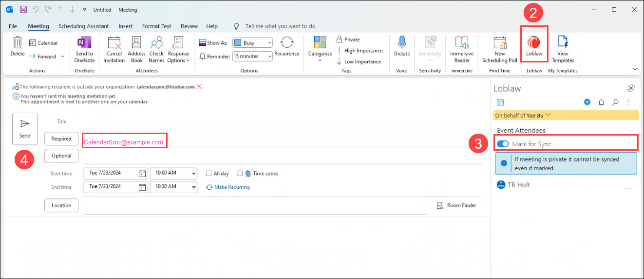Switch to Format Text tab
The width and height of the screenshot is (644, 279).
tap(157, 26)
